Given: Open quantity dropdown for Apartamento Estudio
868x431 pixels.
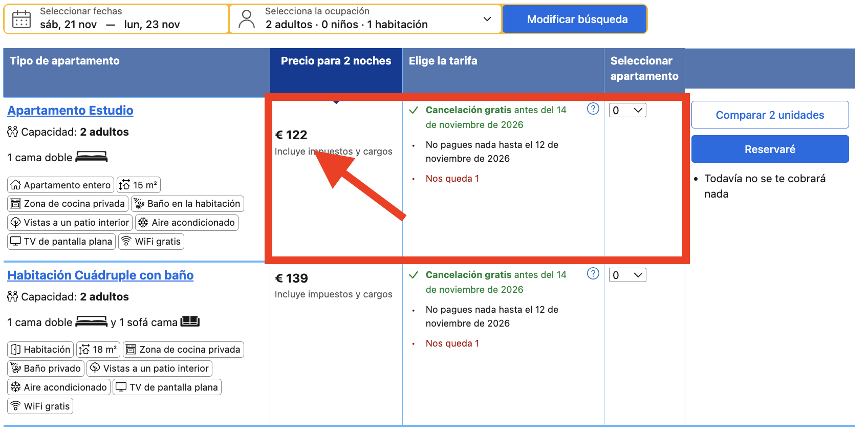Looking at the screenshot, I should (627, 110).
